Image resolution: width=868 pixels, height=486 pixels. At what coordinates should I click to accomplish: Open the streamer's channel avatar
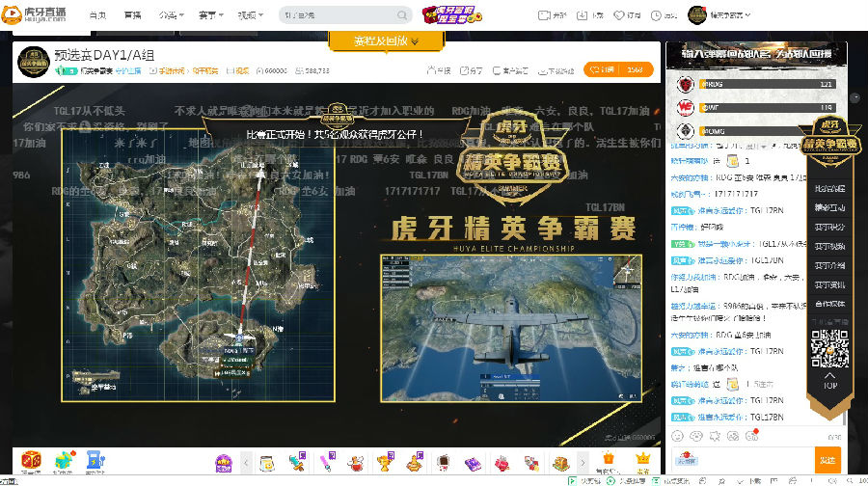(33, 62)
